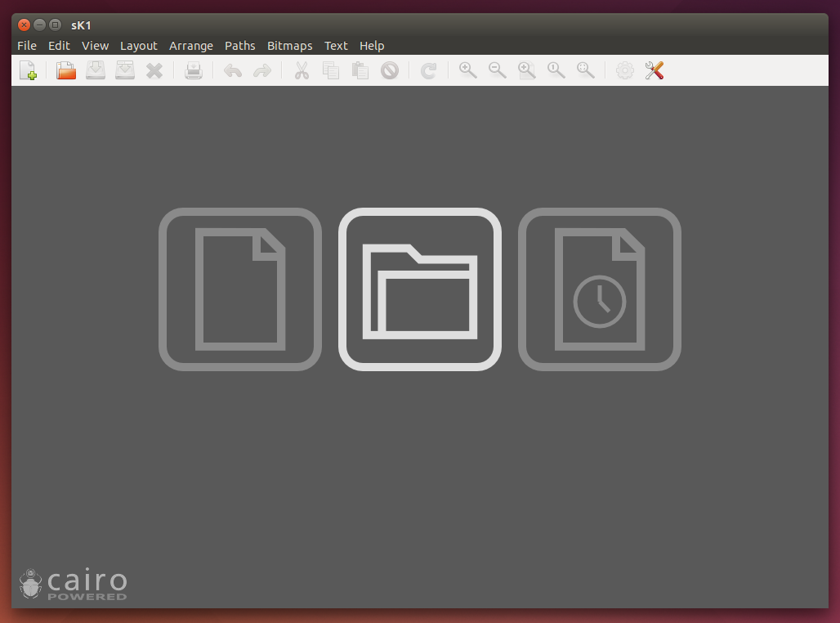Open the Paths menu
The image size is (840, 623).
pyautogui.click(x=239, y=46)
